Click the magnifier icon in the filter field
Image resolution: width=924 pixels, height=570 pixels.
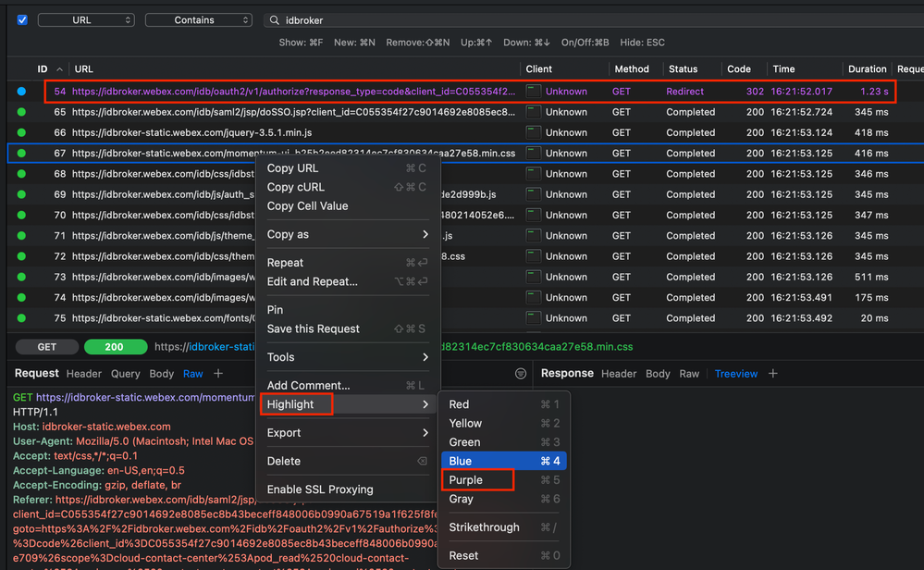[x=274, y=20]
